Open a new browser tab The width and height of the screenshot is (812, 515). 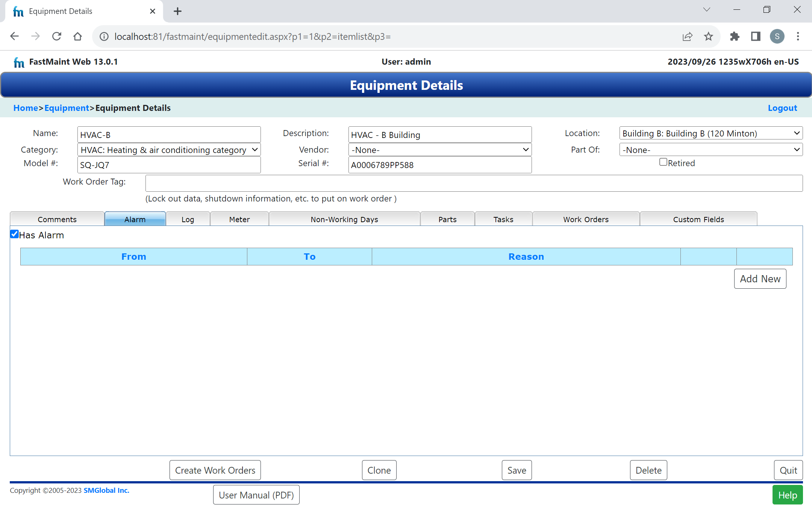tap(178, 11)
